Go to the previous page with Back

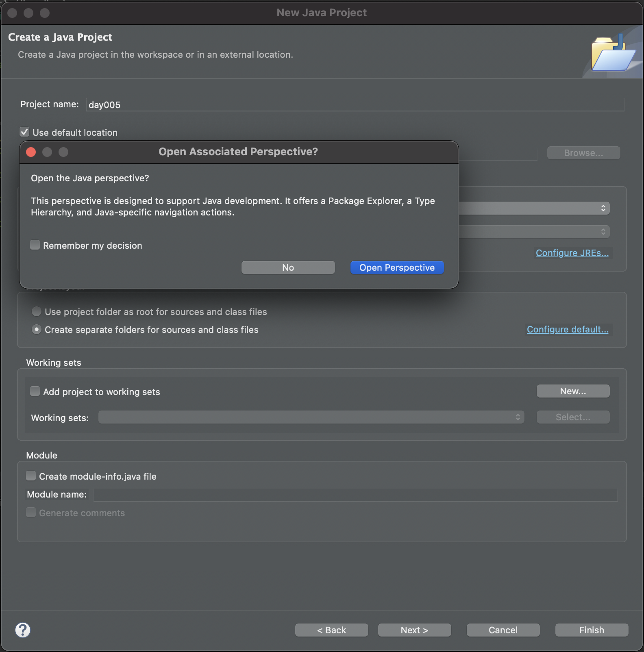click(332, 630)
